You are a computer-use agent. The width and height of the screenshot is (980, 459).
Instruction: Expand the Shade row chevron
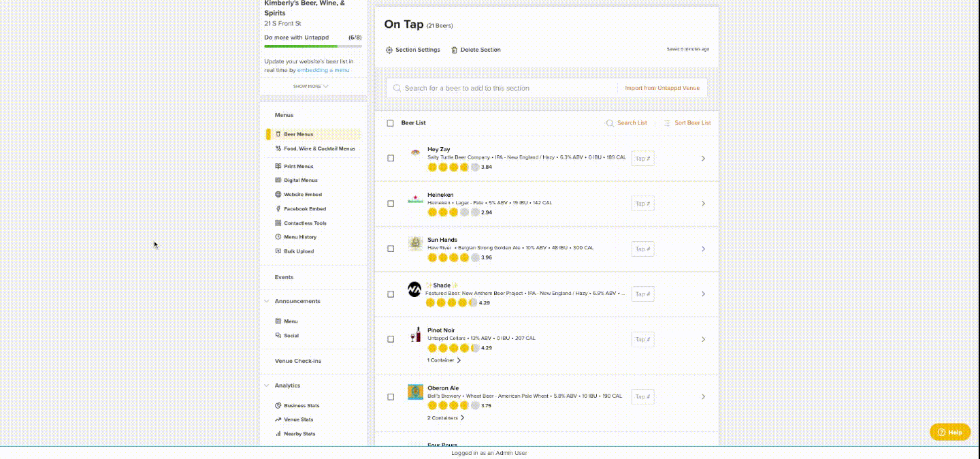click(x=704, y=294)
